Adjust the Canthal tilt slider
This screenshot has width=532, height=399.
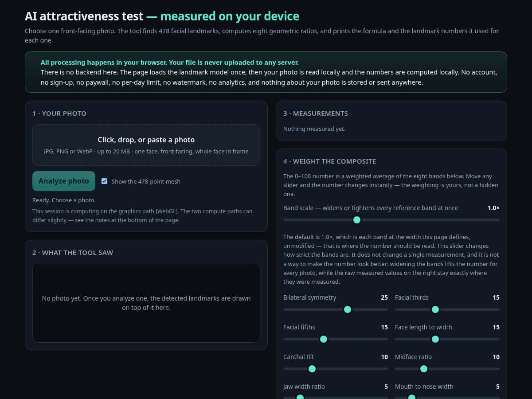point(336,369)
